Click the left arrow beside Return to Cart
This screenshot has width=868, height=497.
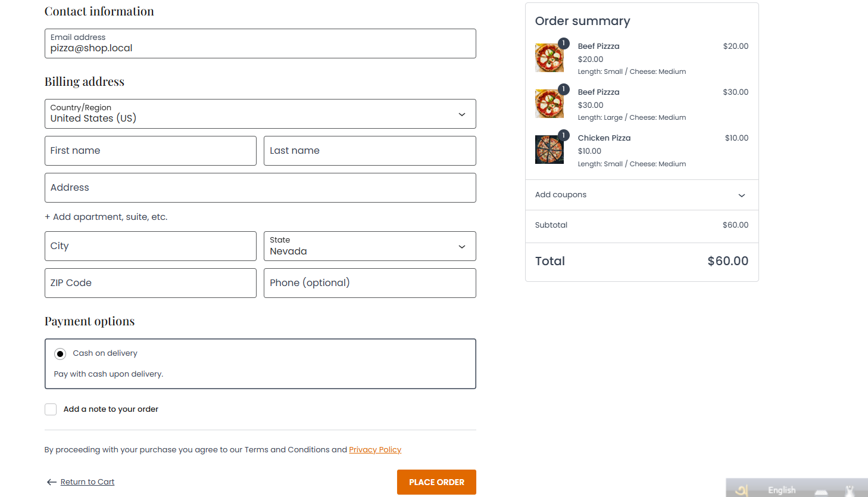click(52, 482)
